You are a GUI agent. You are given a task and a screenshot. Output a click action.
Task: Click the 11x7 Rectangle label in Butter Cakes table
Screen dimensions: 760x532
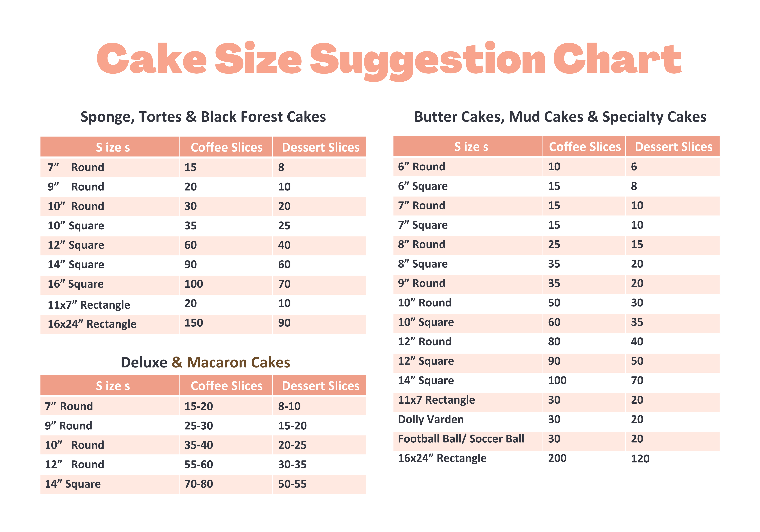436,400
